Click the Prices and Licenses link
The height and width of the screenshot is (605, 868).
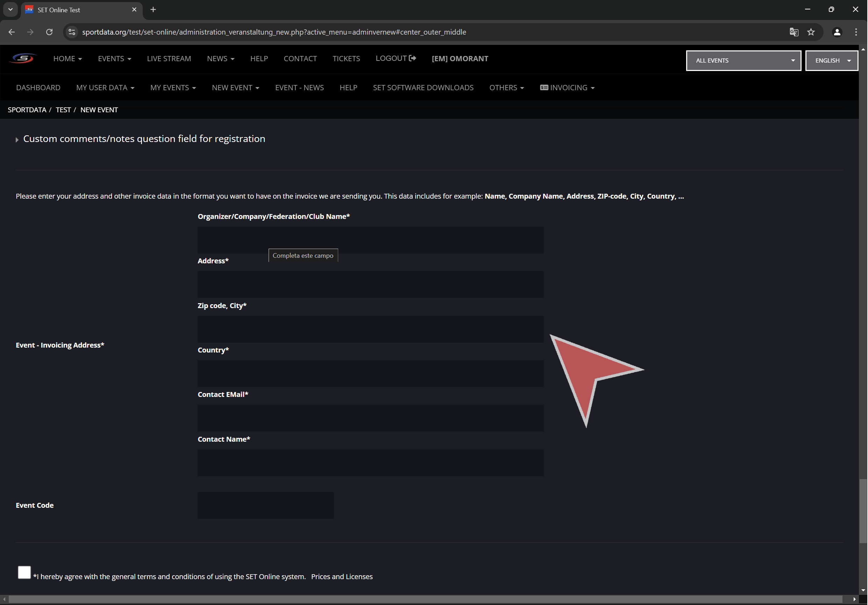click(342, 577)
